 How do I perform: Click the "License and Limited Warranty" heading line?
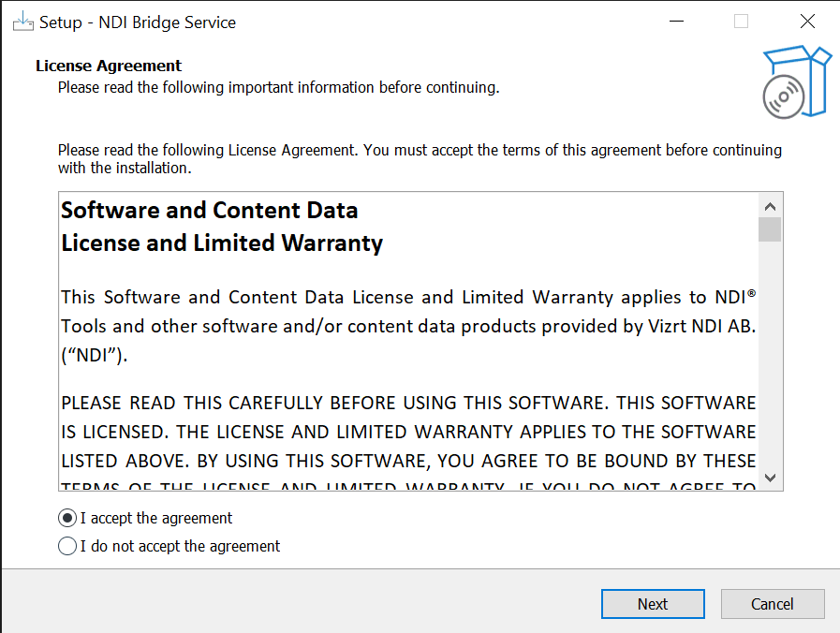[x=222, y=243]
